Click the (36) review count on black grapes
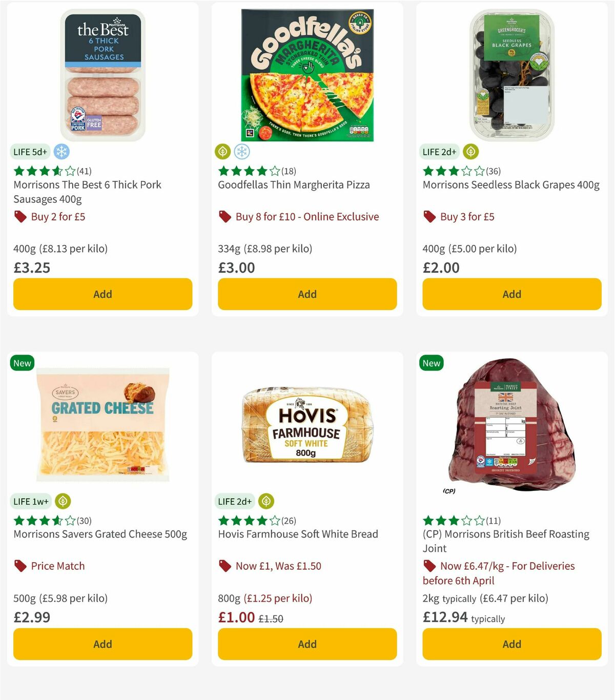This screenshot has width=615, height=700. 493,171
